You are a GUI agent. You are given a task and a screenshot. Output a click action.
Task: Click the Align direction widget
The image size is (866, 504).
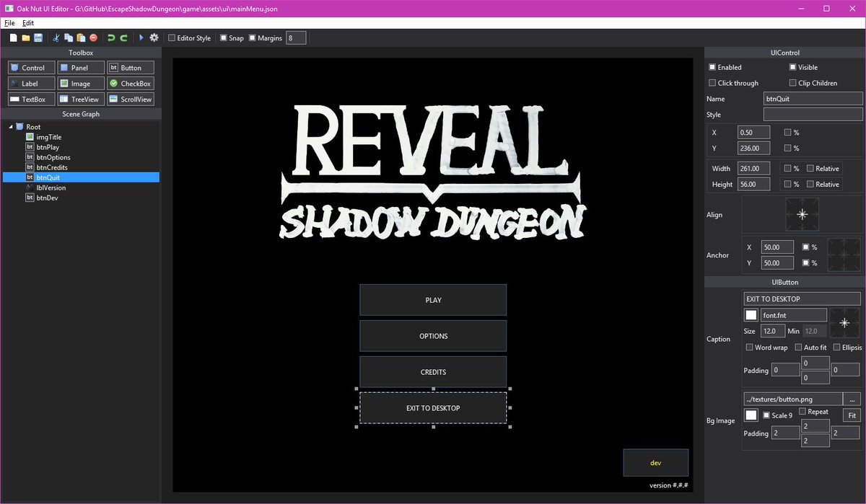pyautogui.click(x=802, y=215)
